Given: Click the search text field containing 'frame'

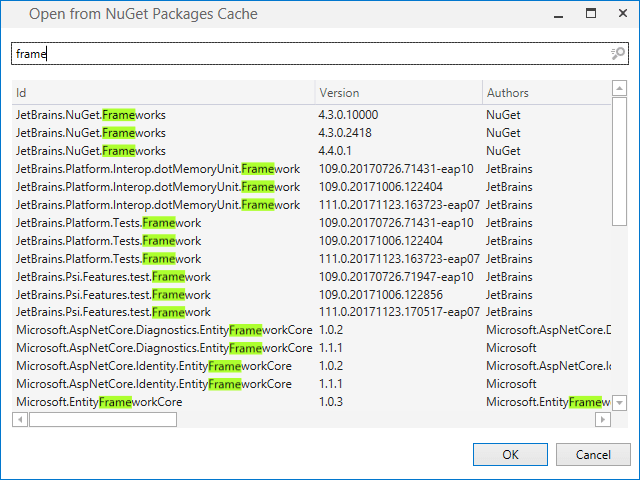Looking at the screenshot, I should [x=300, y=54].
